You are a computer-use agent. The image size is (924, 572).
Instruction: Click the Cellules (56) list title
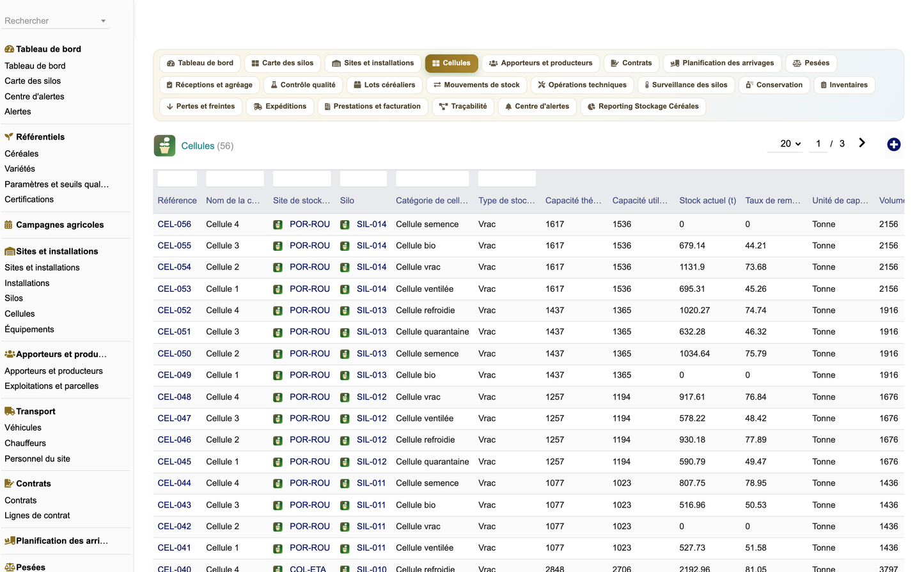[x=207, y=146]
